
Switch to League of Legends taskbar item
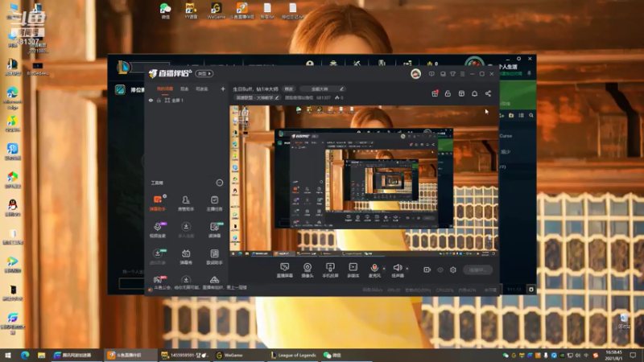293,355
